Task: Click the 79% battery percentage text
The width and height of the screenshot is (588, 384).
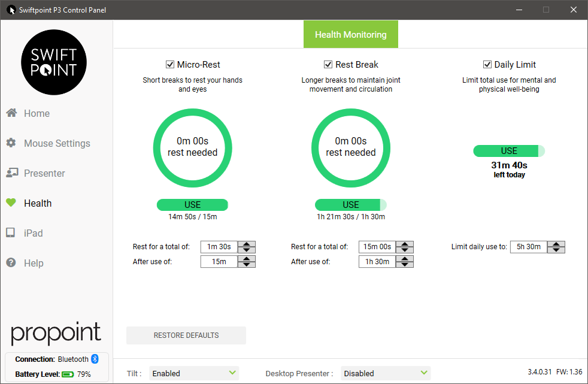Action: [x=84, y=374]
